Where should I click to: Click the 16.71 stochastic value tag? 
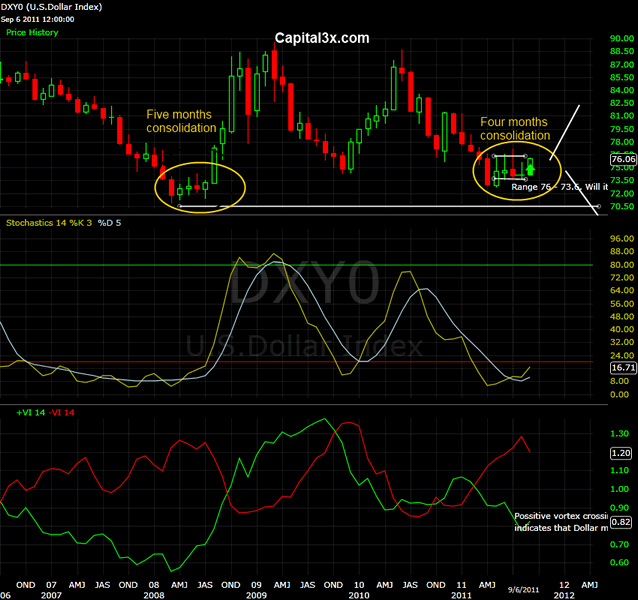(623, 368)
